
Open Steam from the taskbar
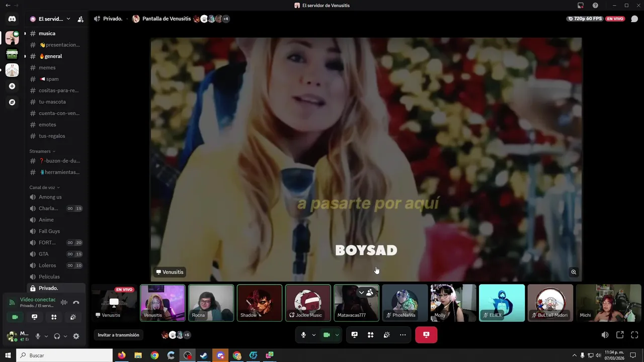click(204, 355)
